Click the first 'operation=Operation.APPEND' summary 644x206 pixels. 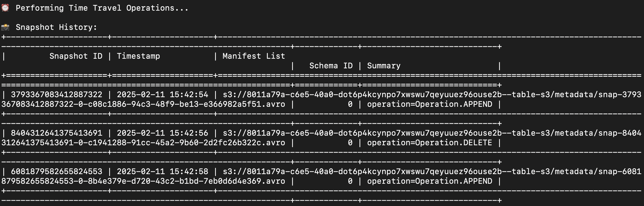tap(429, 104)
